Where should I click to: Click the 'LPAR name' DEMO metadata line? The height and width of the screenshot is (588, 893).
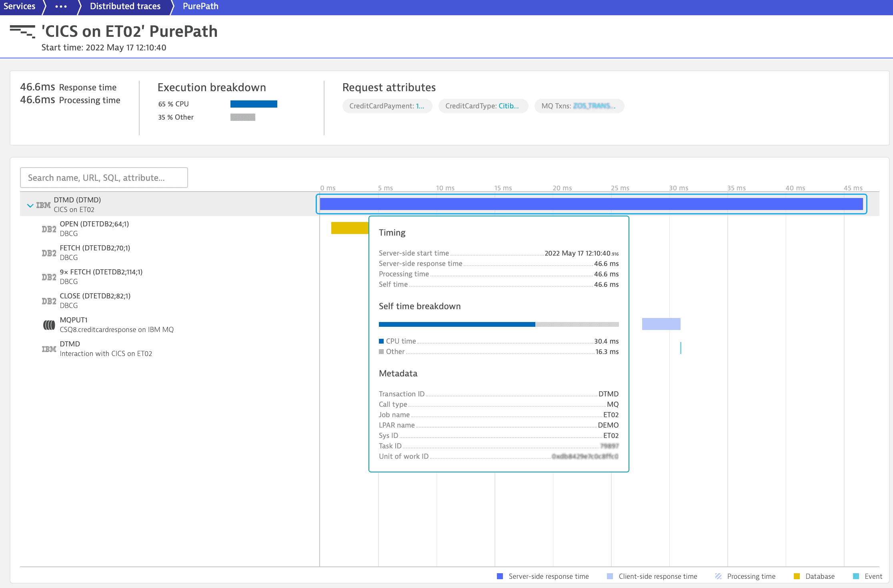click(x=499, y=425)
